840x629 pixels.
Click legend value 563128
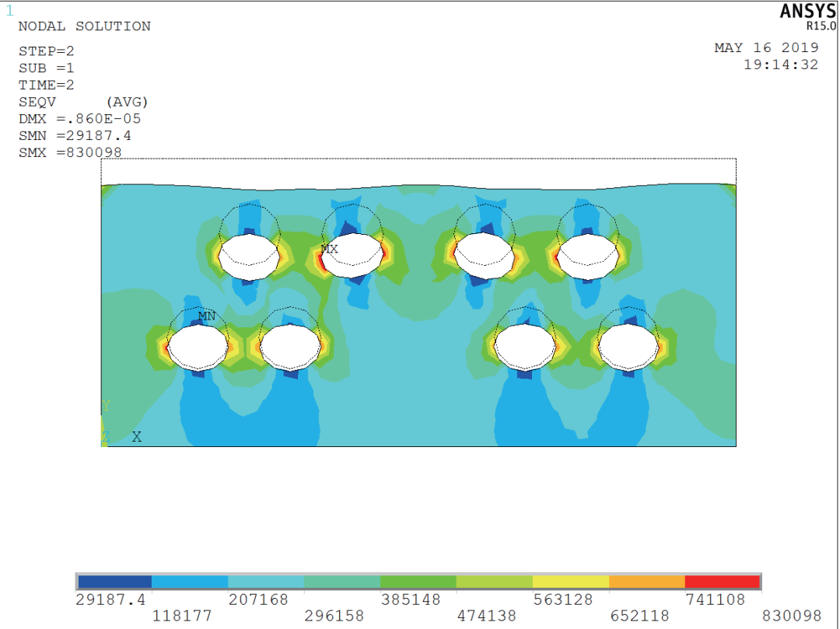click(x=563, y=599)
